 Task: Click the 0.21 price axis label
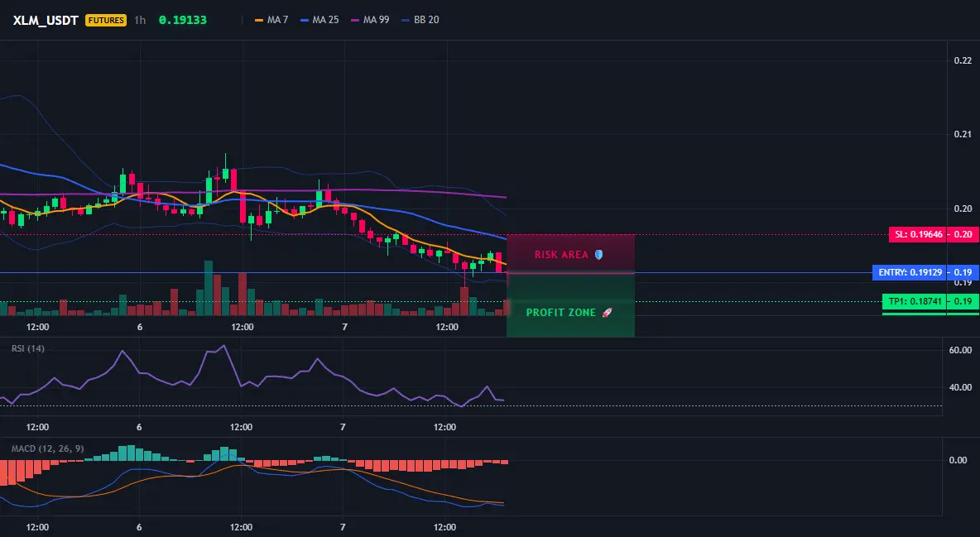(x=963, y=134)
